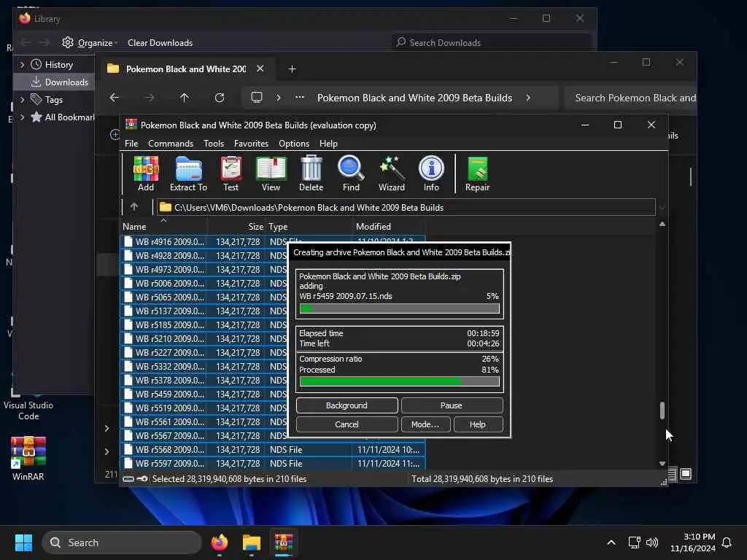Open the breadcrumb ellipsis overflow
Viewport: 747px width, 560px height.
click(299, 98)
